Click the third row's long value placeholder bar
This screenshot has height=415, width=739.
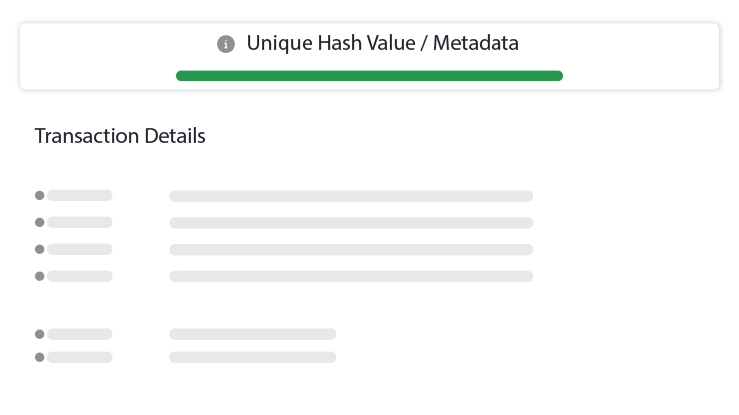click(351, 249)
